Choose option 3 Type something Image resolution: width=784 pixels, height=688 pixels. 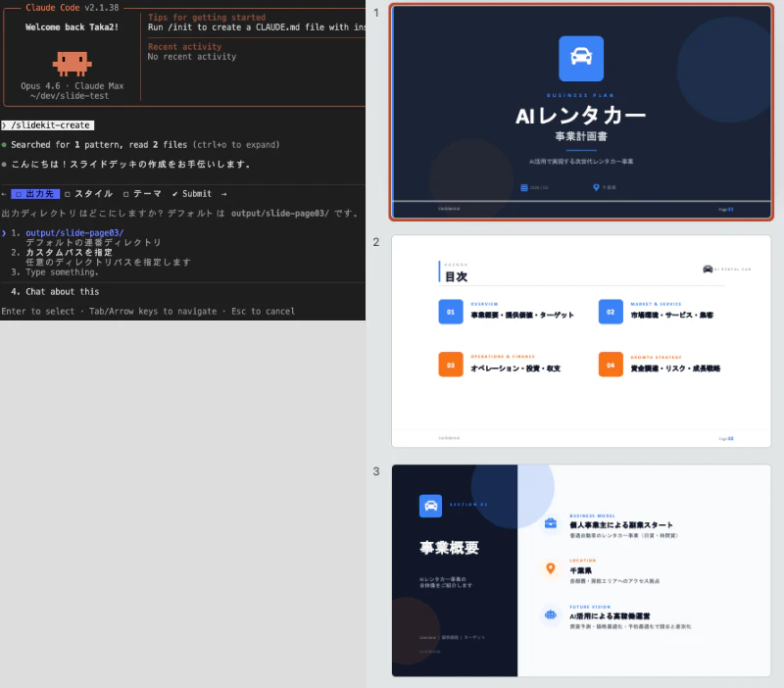pos(62,272)
